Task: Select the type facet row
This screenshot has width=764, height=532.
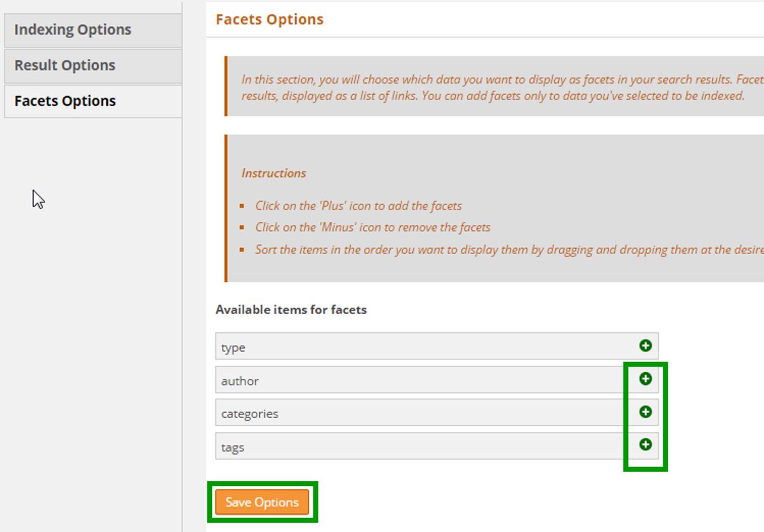Action: click(385, 347)
